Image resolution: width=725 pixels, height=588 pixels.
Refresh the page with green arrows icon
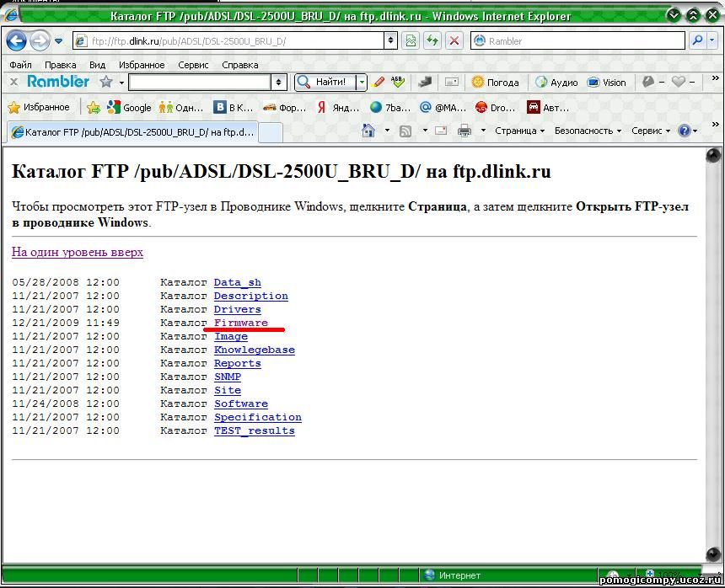pos(432,41)
